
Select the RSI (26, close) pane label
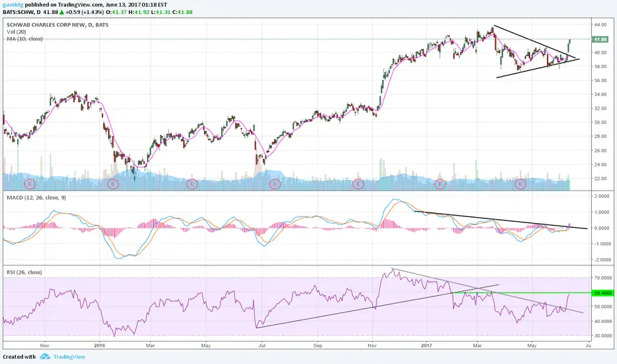pos(24,272)
